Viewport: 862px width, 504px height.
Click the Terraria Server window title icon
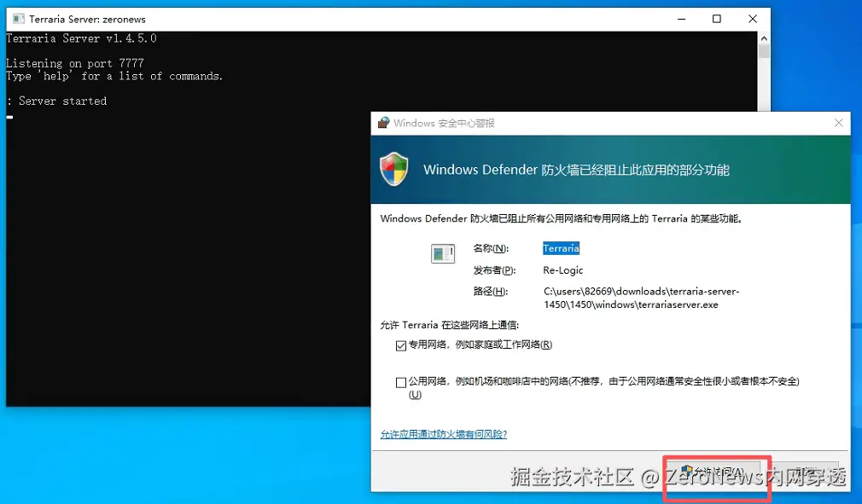(19, 20)
